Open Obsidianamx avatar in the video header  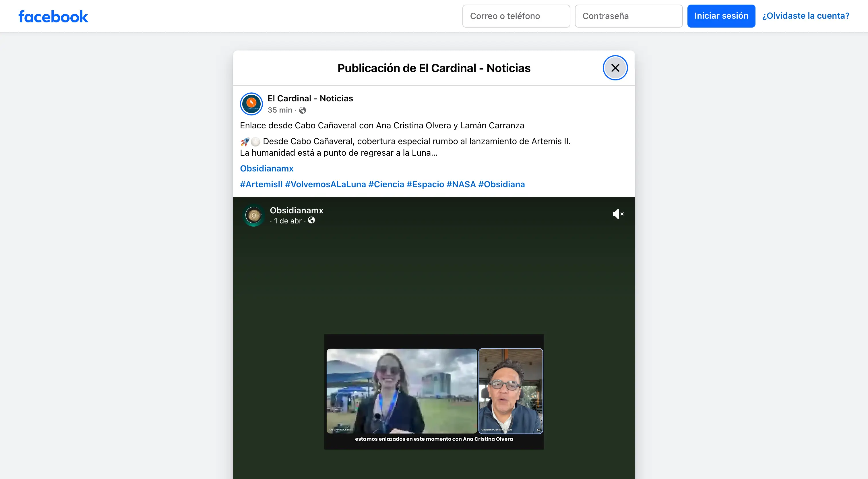click(x=254, y=215)
